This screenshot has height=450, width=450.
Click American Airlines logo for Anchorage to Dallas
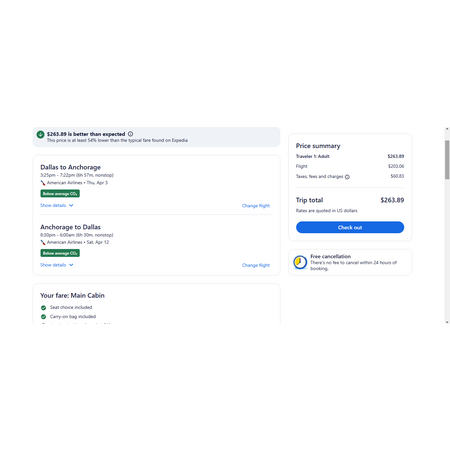point(43,242)
